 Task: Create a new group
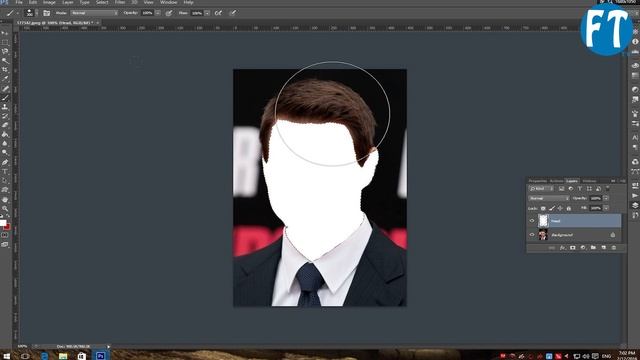pos(593,248)
